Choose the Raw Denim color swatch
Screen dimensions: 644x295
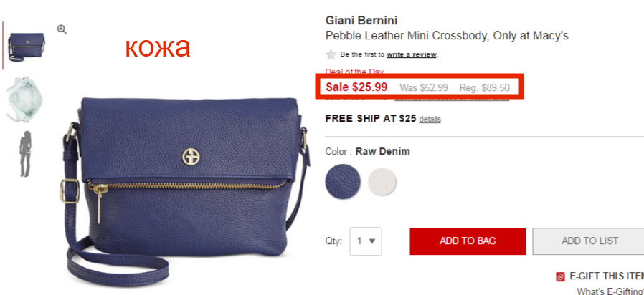tap(343, 182)
